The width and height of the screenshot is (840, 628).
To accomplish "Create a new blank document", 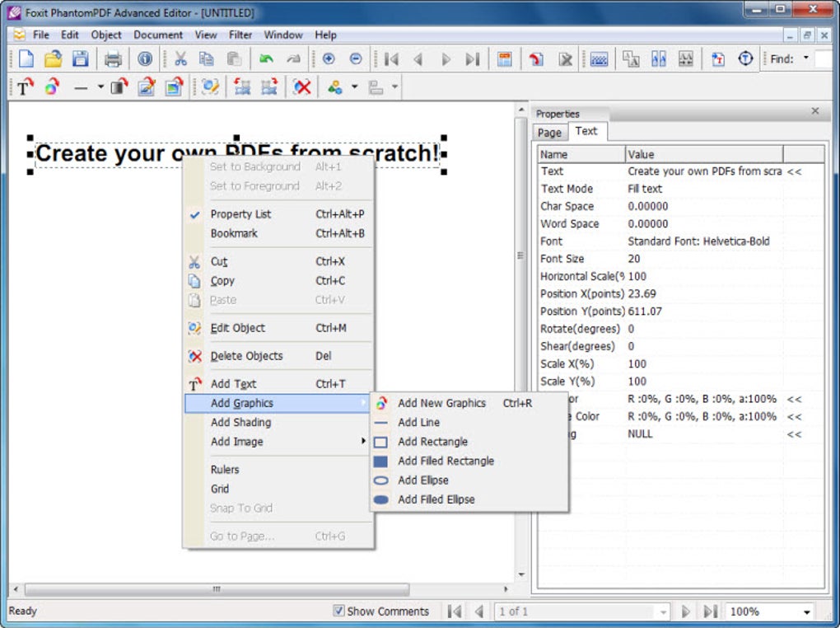I will pyautogui.click(x=24, y=59).
